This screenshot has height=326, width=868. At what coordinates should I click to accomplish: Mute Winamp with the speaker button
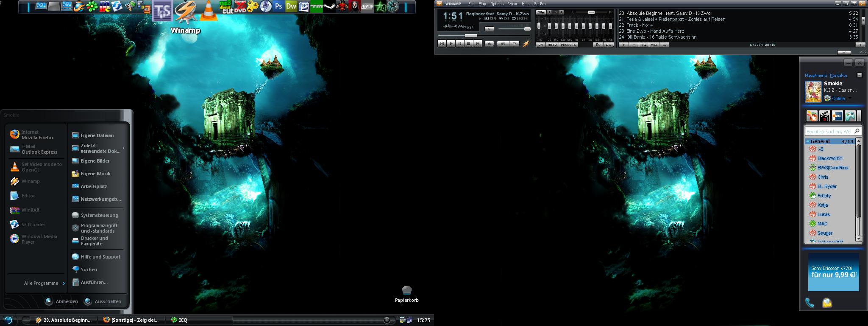[x=489, y=29]
